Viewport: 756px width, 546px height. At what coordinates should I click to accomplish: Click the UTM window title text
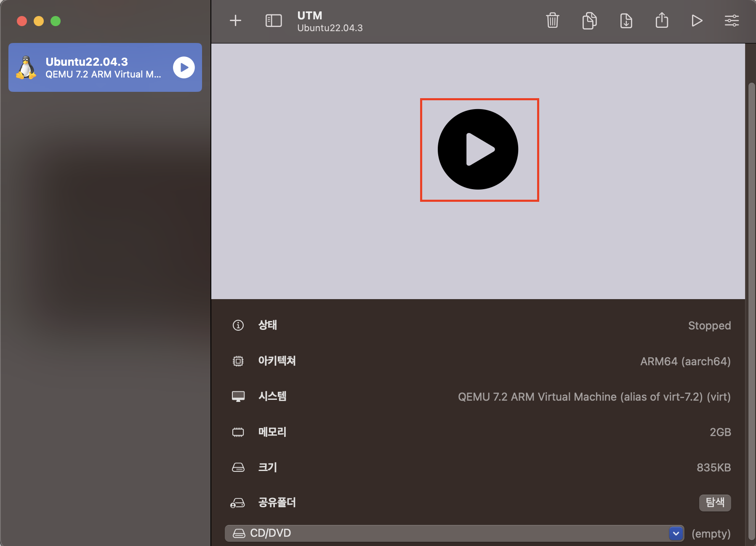coord(310,16)
